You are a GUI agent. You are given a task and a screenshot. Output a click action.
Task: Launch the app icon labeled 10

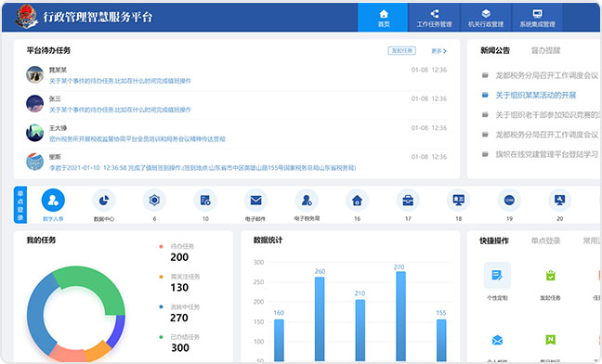pos(205,201)
